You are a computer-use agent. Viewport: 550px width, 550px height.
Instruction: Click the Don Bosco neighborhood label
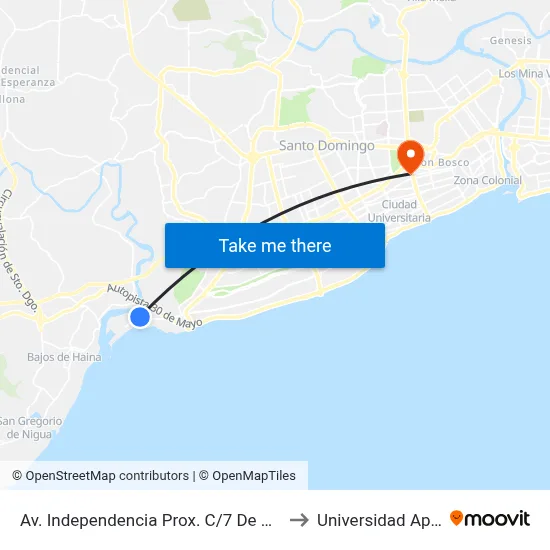pos(445,162)
